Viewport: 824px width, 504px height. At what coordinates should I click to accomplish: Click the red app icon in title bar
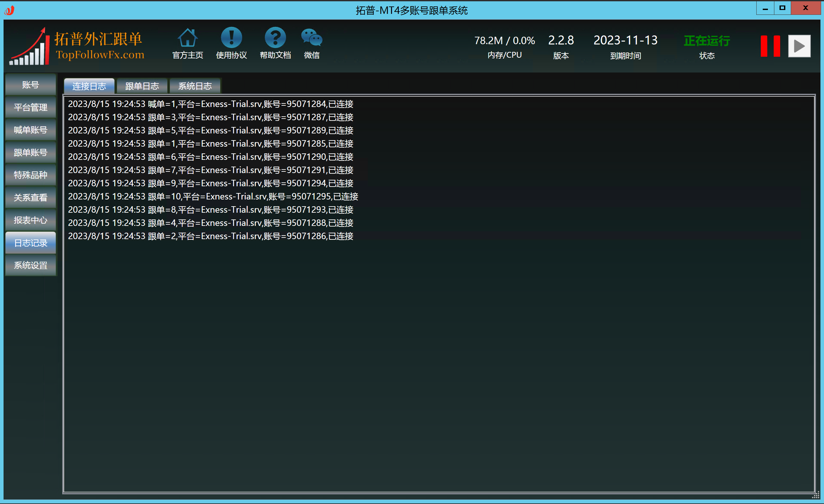pos(9,10)
